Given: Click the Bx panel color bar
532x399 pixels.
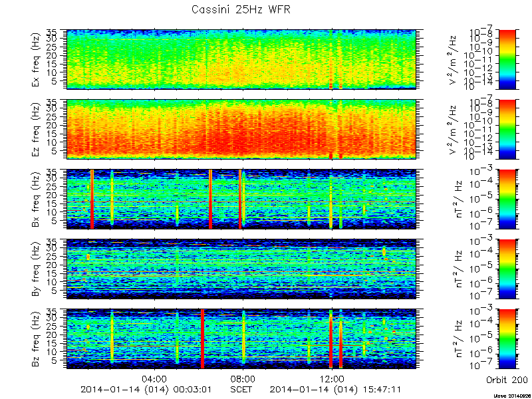Looking at the screenshot, I should tap(507, 199).
